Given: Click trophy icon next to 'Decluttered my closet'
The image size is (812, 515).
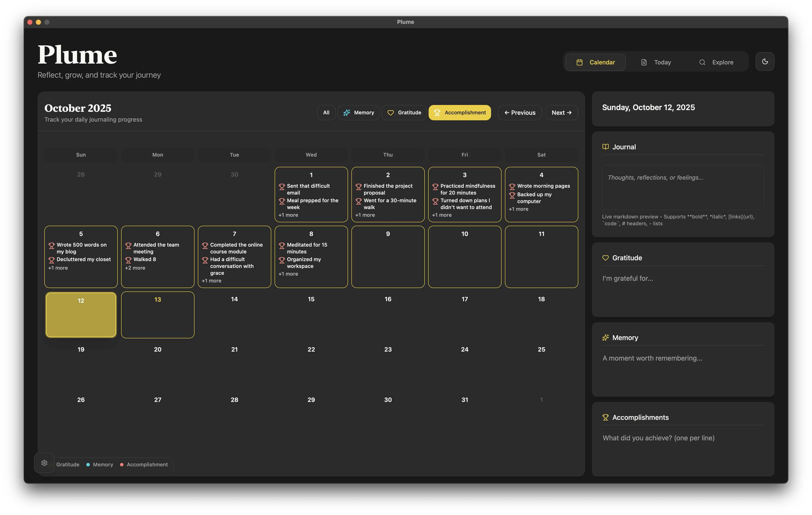Looking at the screenshot, I should click(52, 260).
